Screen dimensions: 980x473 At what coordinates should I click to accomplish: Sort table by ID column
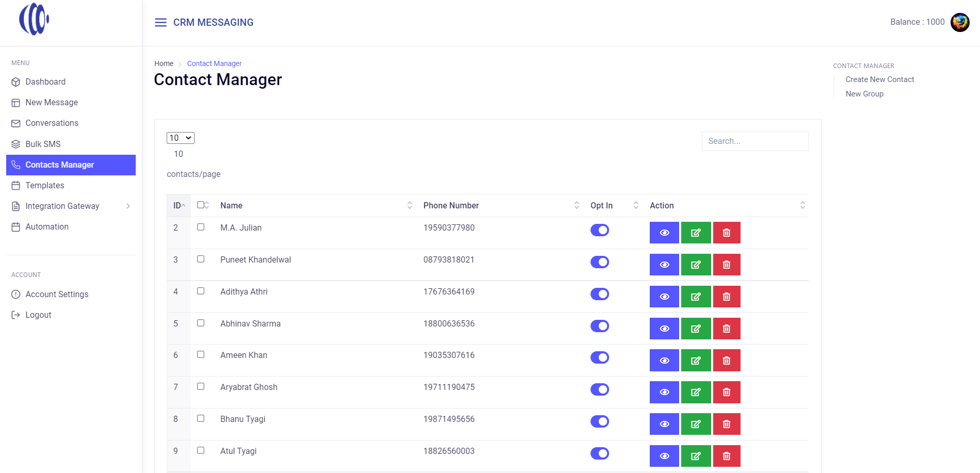click(179, 205)
